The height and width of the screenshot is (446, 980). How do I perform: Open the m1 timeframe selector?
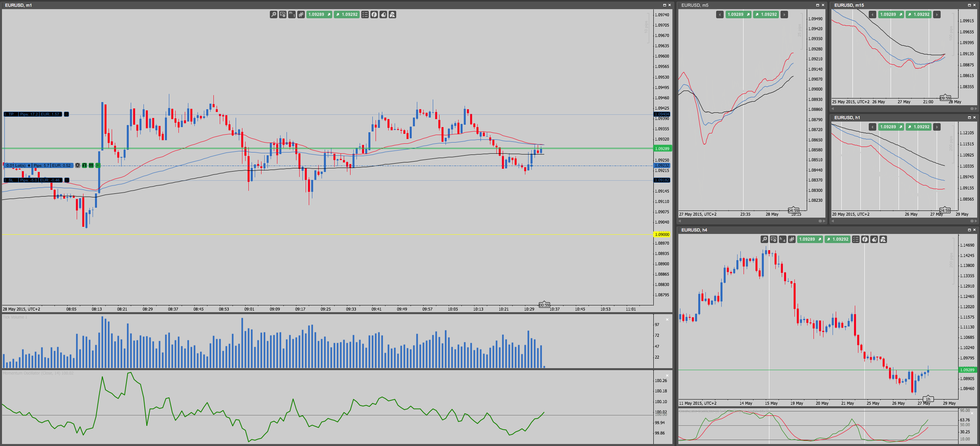[x=292, y=15]
